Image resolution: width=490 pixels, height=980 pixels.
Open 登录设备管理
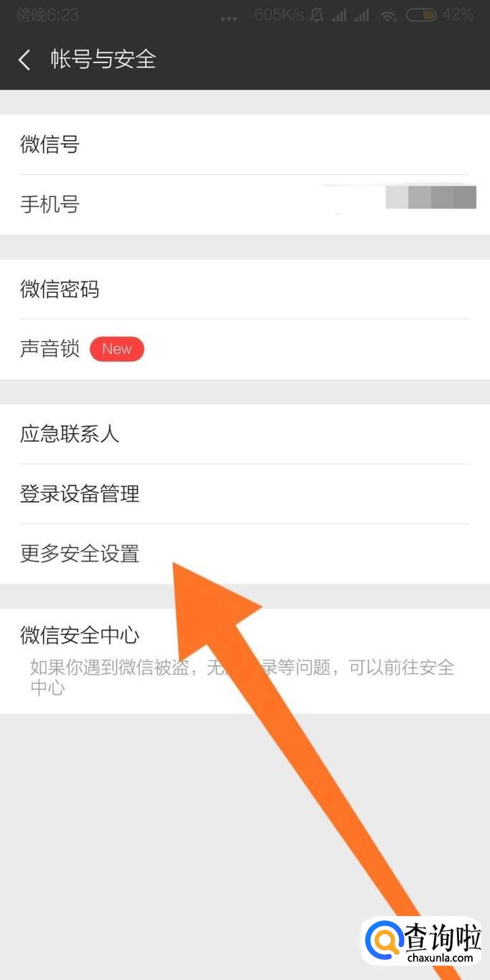click(245, 494)
